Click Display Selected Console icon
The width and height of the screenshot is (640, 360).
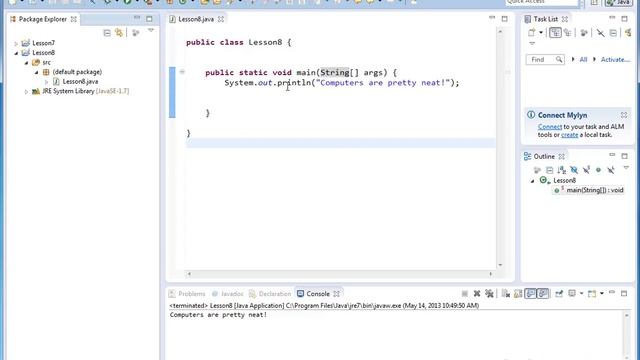pos(572,294)
